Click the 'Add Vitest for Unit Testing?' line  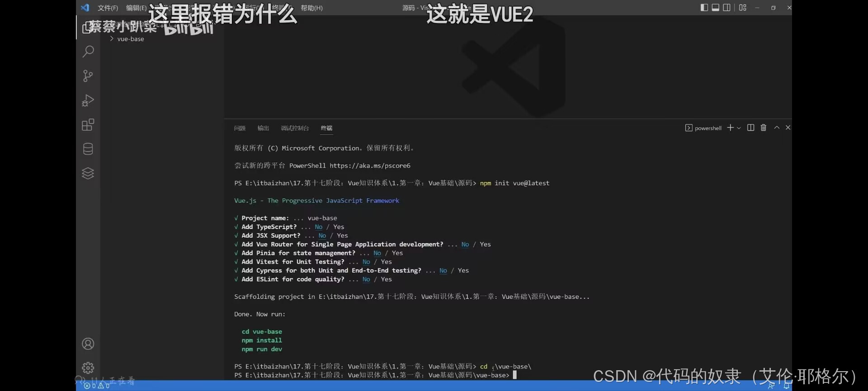[x=313, y=262]
